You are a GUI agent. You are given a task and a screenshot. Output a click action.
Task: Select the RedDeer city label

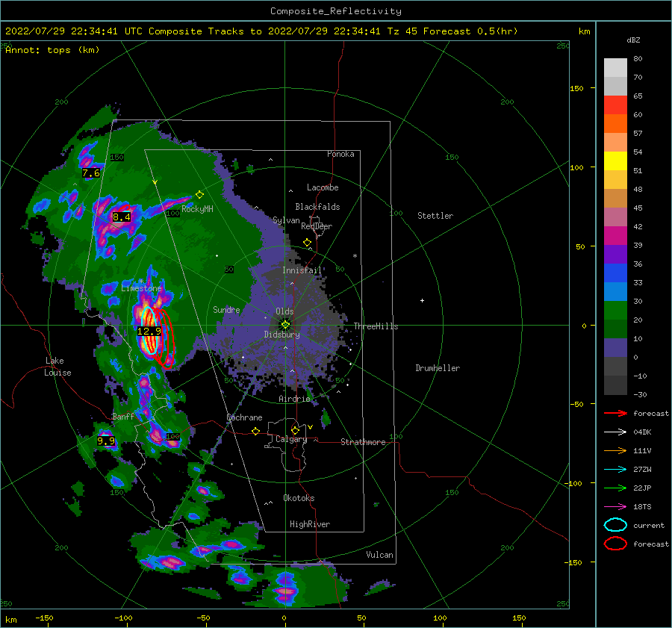[x=317, y=226]
